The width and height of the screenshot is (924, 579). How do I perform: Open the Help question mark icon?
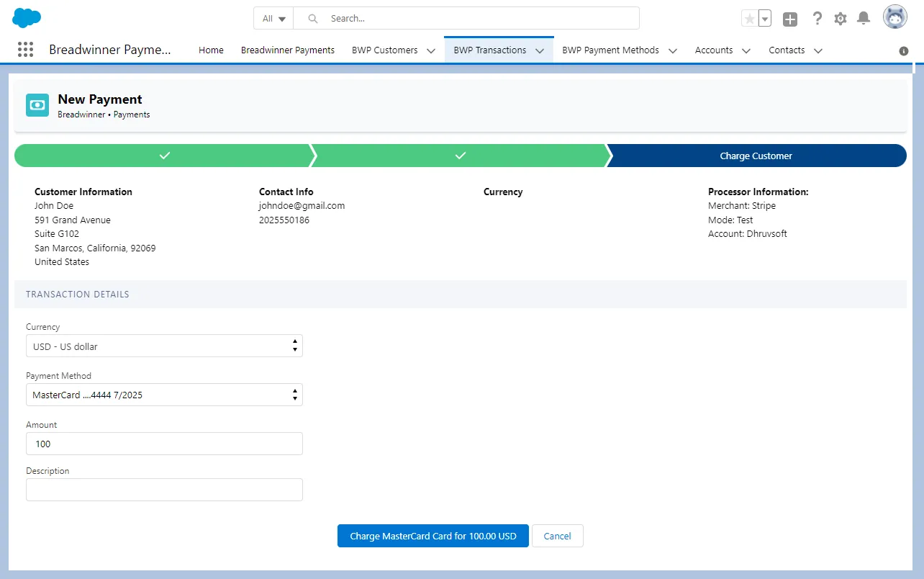[817, 19]
